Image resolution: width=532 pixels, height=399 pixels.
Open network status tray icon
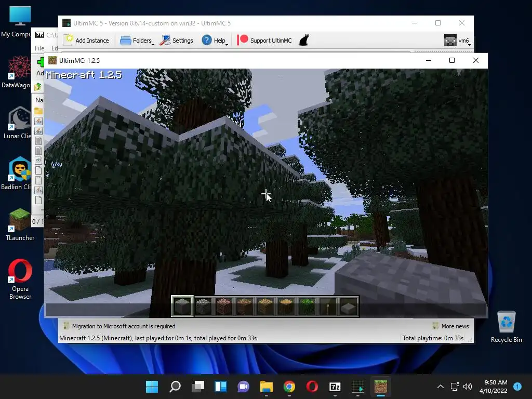(455, 387)
